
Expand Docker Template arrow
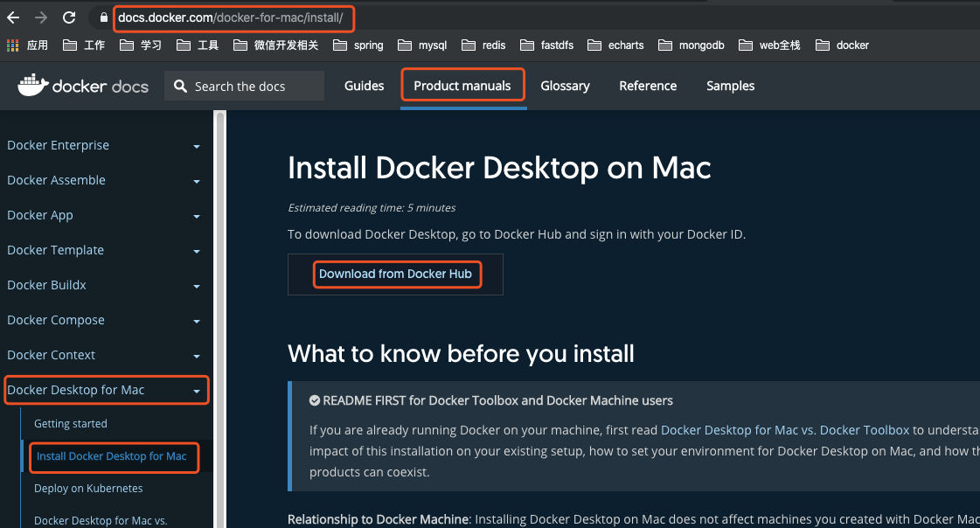[196, 252]
